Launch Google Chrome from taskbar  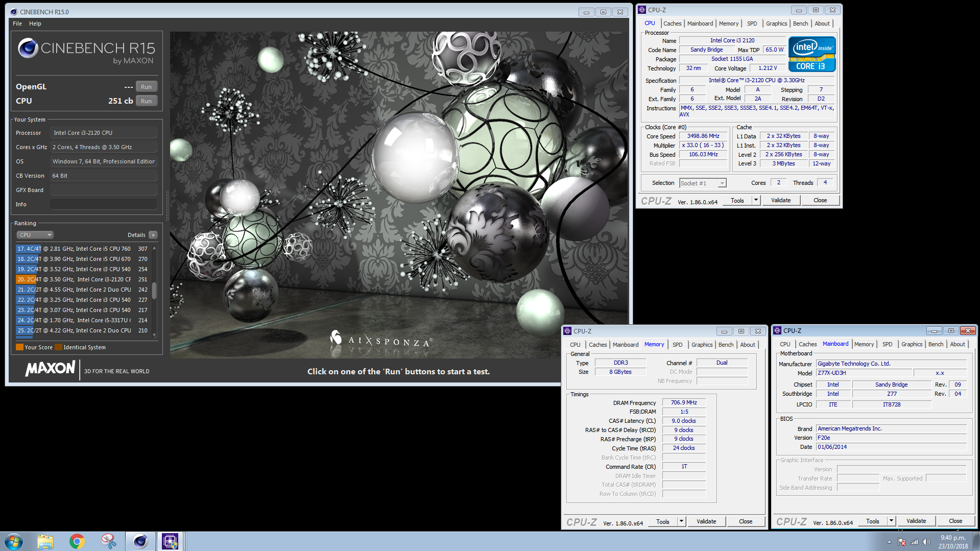[x=77, y=541]
